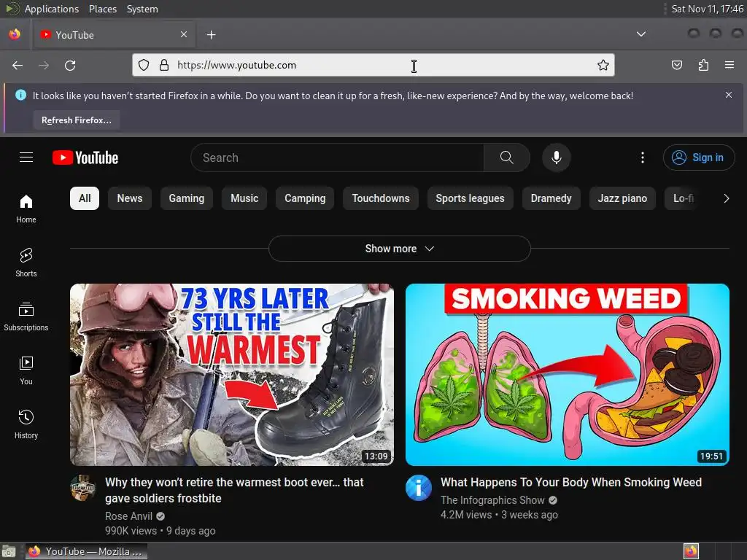The image size is (747, 560).
Task: Click YouTube Mozilla taskbar window button
Action: tap(86, 552)
